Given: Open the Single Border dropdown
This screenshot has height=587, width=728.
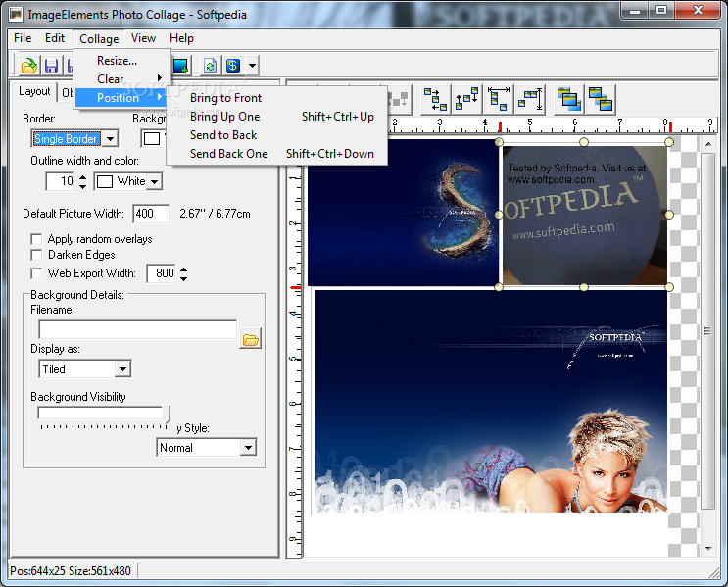Looking at the screenshot, I should click(x=110, y=138).
